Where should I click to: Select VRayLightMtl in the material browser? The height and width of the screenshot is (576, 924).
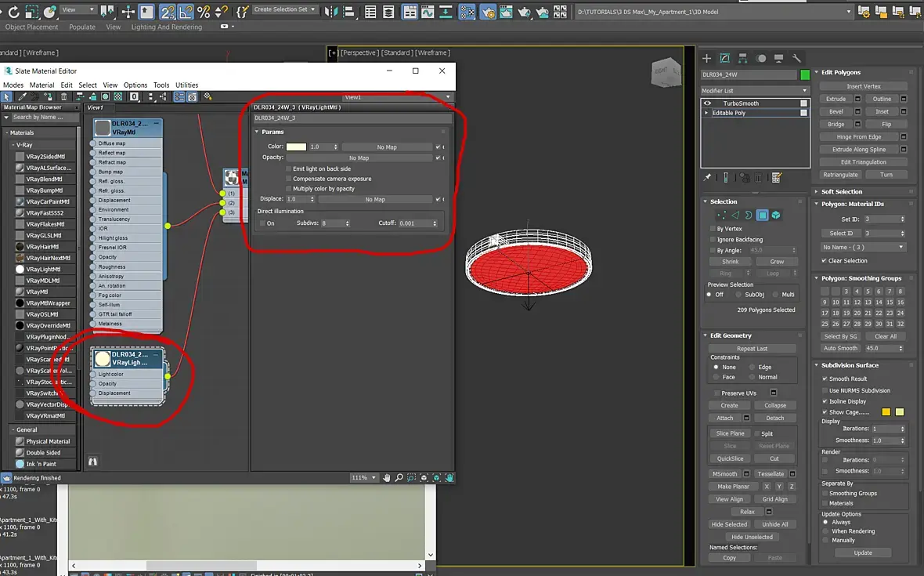pyautogui.click(x=42, y=269)
